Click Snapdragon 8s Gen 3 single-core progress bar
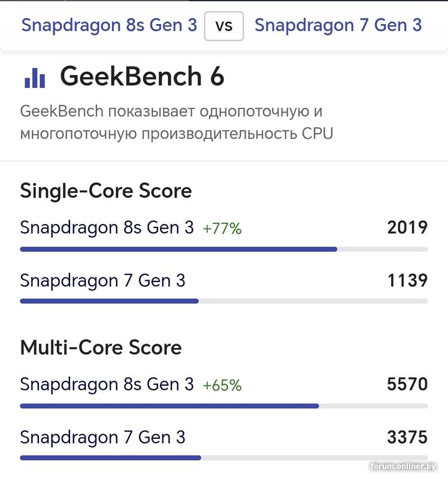 click(x=178, y=249)
